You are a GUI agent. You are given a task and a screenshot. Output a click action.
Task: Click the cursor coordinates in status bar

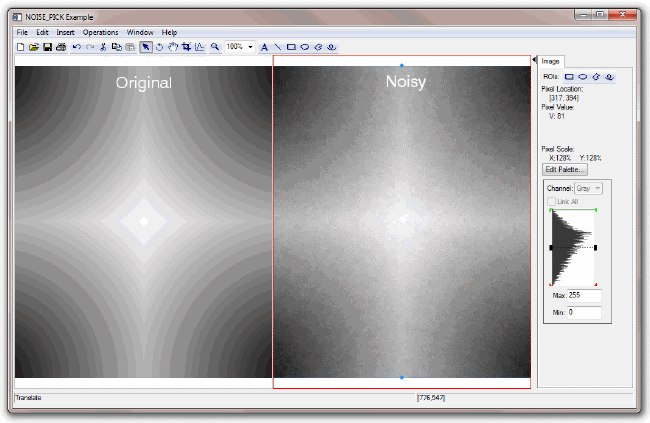point(431,398)
